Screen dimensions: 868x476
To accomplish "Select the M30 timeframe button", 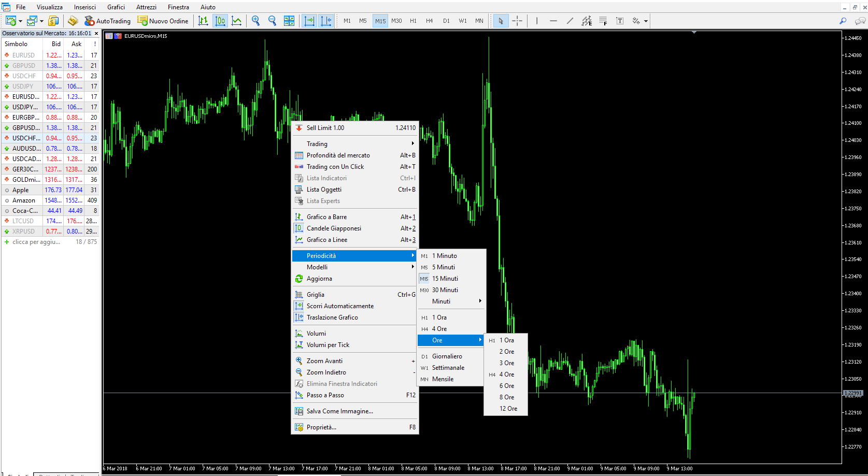I will pos(396,21).
